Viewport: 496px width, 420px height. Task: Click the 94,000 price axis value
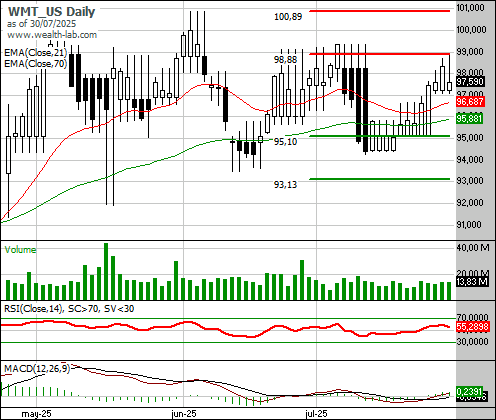pyautogui.click(x=470, y=160)
